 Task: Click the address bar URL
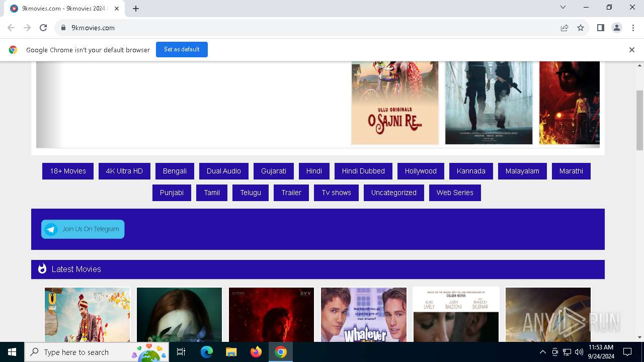(x=93, y=28)
